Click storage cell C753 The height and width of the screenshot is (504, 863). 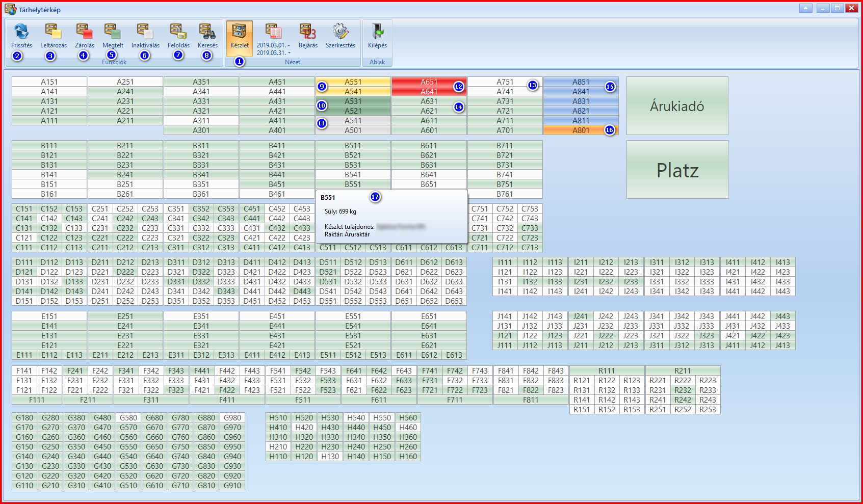click(x=530, y=209)
